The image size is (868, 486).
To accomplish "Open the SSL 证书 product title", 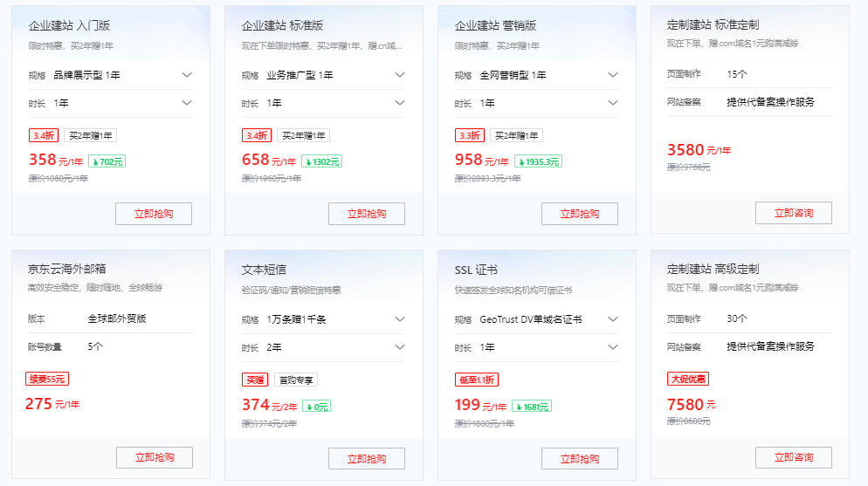I will [x=475, y=270].
